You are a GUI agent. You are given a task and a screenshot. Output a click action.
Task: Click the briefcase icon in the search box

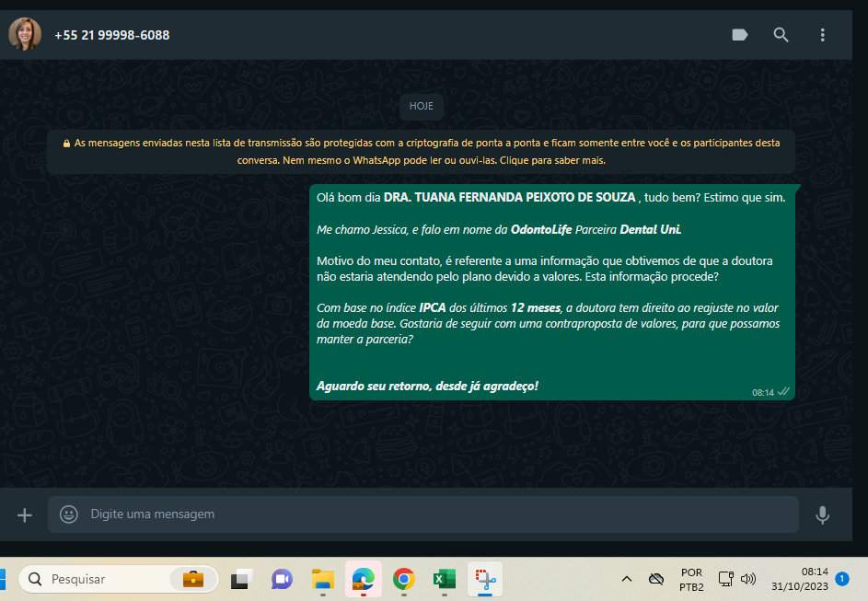click(192, 579)
